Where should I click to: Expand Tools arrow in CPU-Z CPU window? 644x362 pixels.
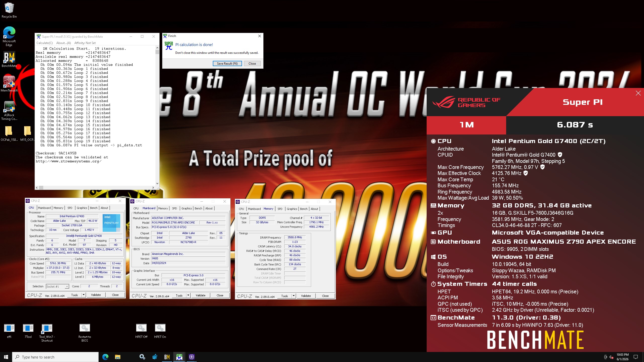(84, 295)
